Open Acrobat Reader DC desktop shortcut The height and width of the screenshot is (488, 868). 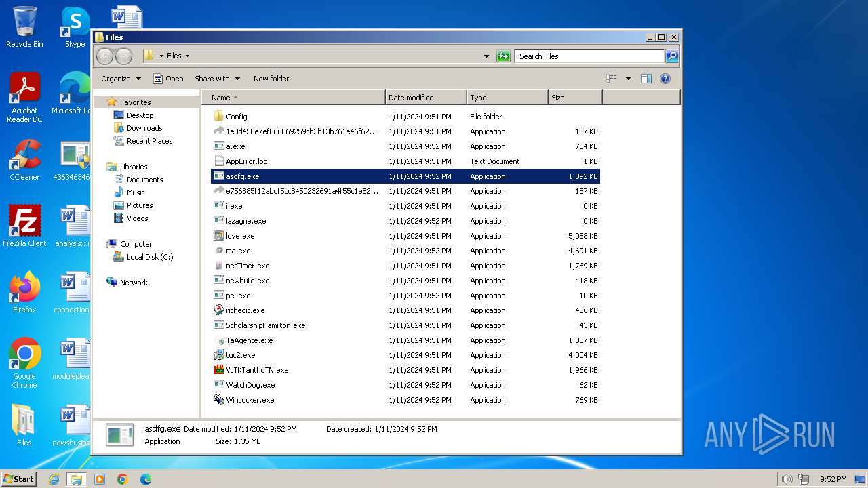pyautogui.click(x=24, y=97)
